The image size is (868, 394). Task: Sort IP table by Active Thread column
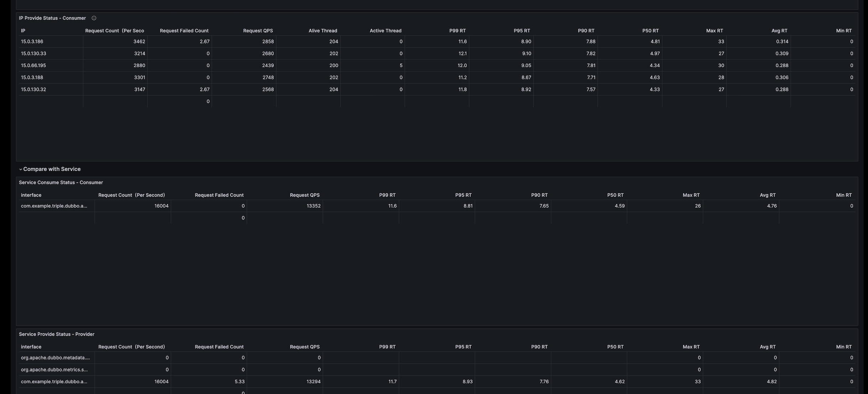pyautogui.click(x=385, y=31)
